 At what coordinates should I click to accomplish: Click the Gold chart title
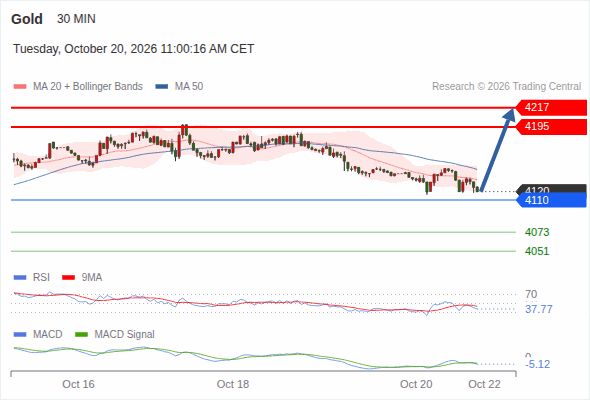click(27, 19)
